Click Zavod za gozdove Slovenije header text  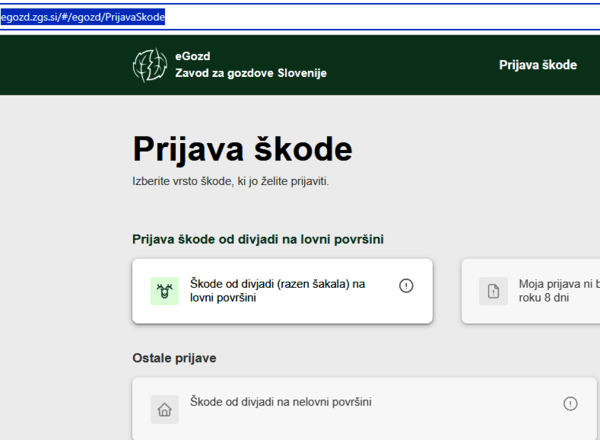[x=251, y=73]
